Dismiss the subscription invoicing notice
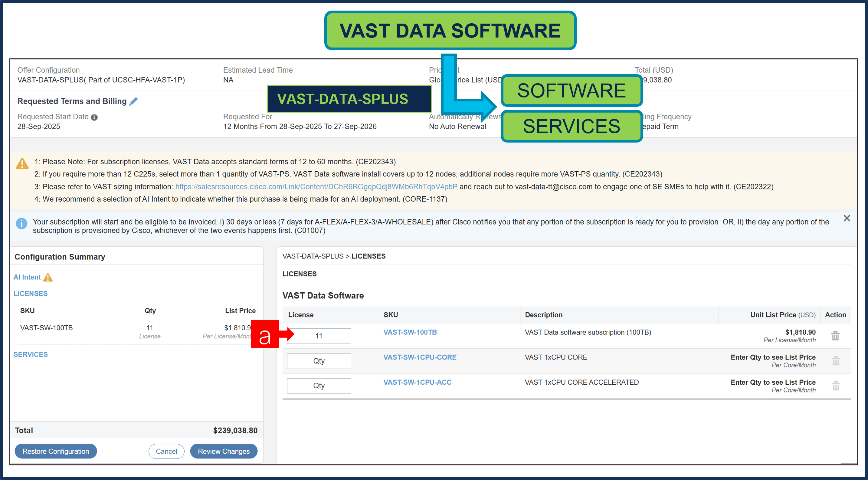This screenshot has width=868, height=480. click(x=847, y=218)
